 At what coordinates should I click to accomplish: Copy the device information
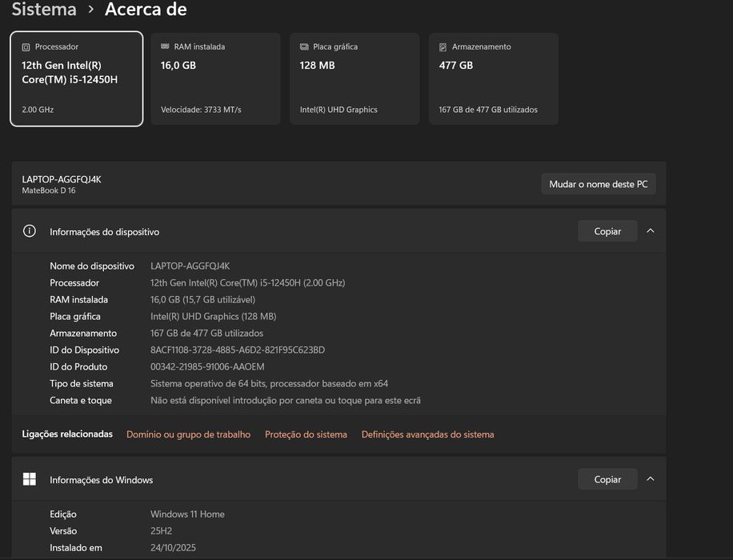point(607,231)
